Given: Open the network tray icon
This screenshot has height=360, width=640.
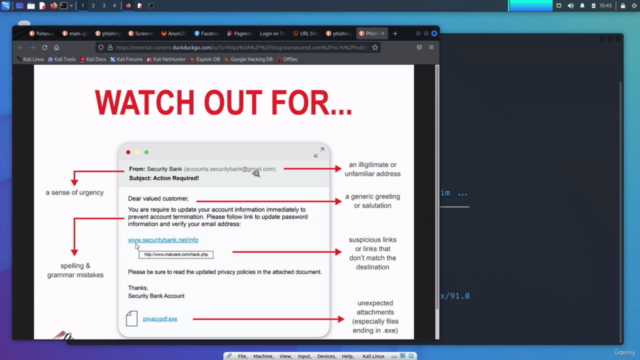Looking at the screenshot, I should click(x=559, y=6).
